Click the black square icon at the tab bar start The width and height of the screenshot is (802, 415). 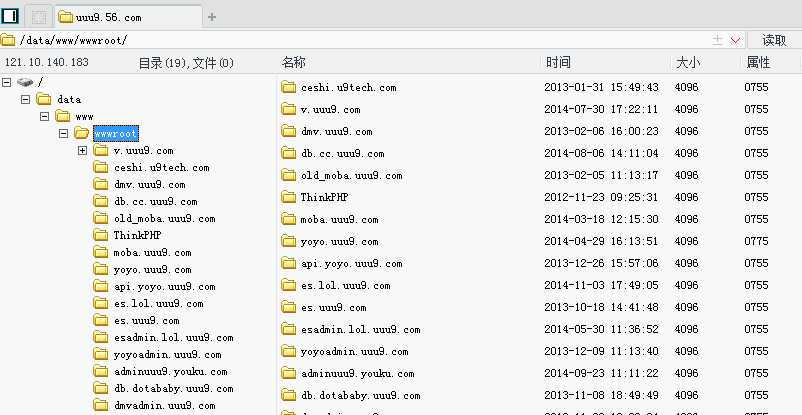click(10, 16)
